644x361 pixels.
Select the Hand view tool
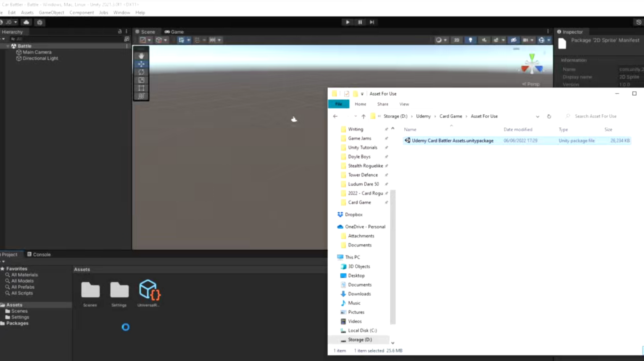pos(141,56)
